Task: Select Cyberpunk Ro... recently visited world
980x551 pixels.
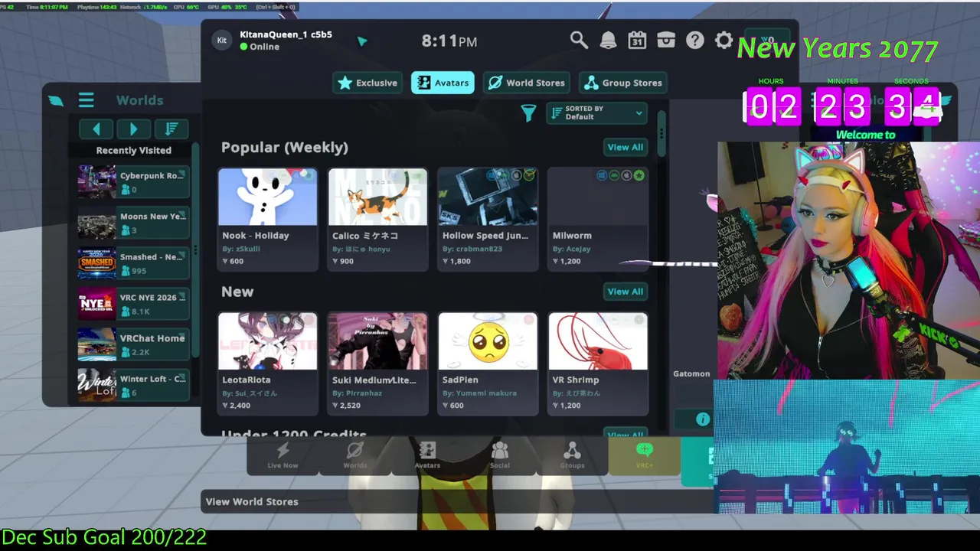Action: (133, 182)
